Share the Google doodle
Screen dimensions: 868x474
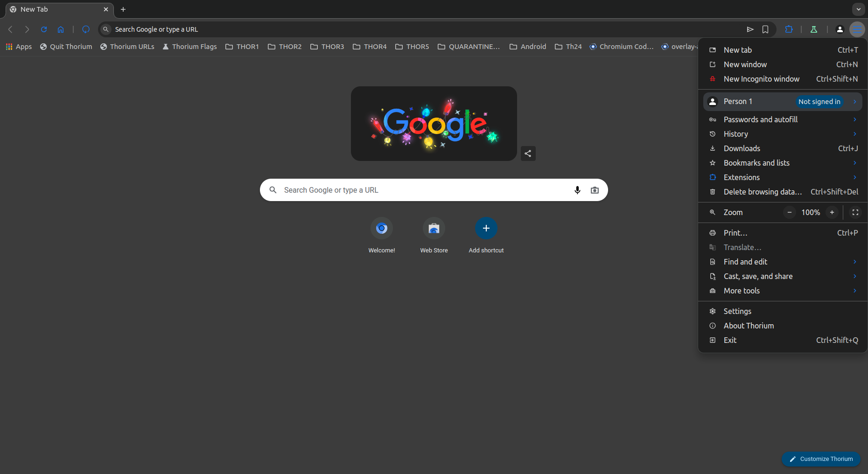point(528,153)
